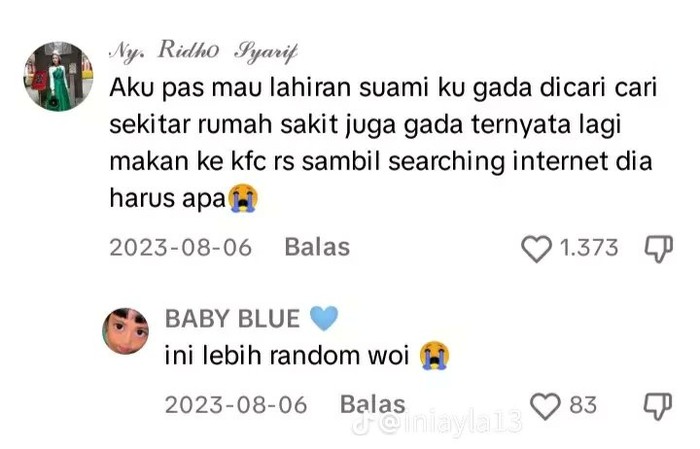Image resolution: width=700 pixels, height=449 pixels.
Task: Click the 83 like count
Action: point(583,405)
